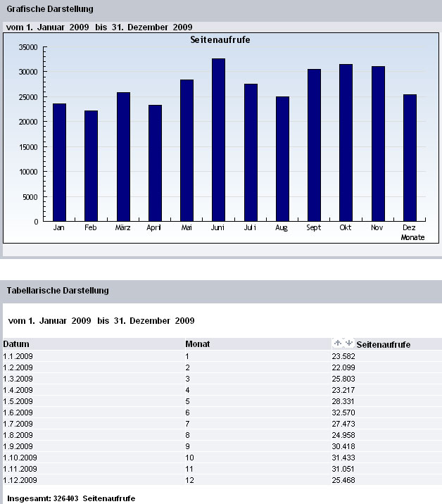
Task: Click the Tabellarische Darstellung section header
Action: click(58, 290)
